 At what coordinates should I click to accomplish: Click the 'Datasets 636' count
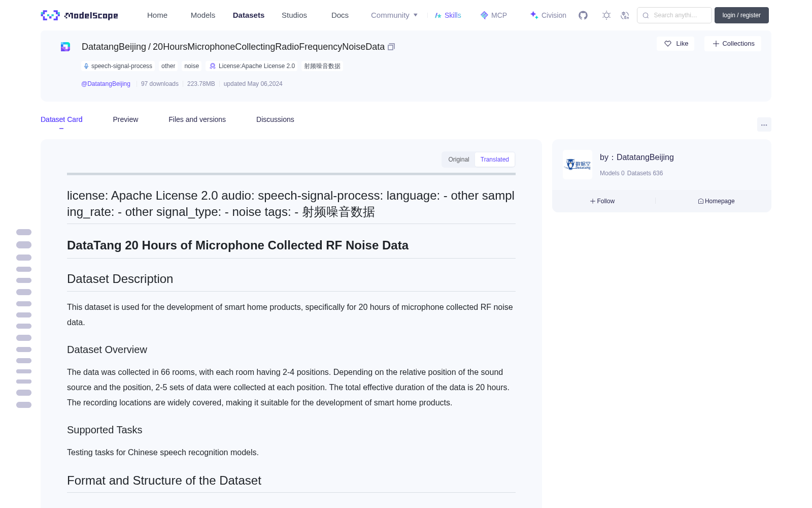click(645, 173)
